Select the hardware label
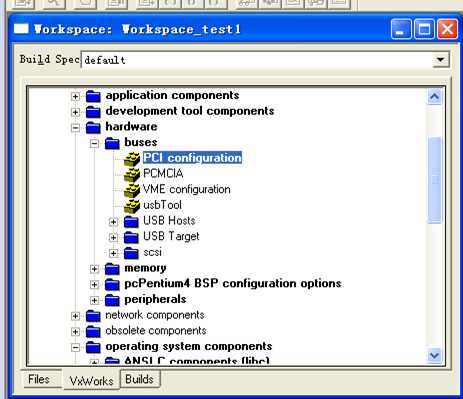 click(131, 127)
